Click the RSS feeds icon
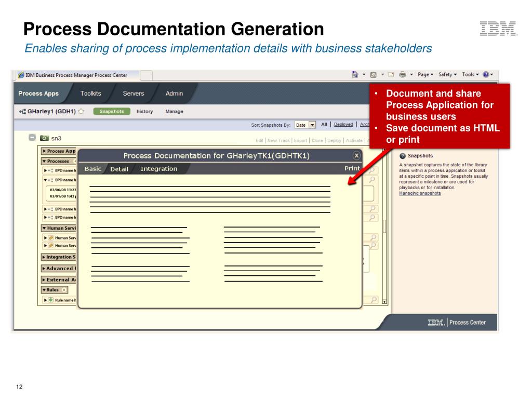Screen dimensions: 532x399 [x=374, y=75]
